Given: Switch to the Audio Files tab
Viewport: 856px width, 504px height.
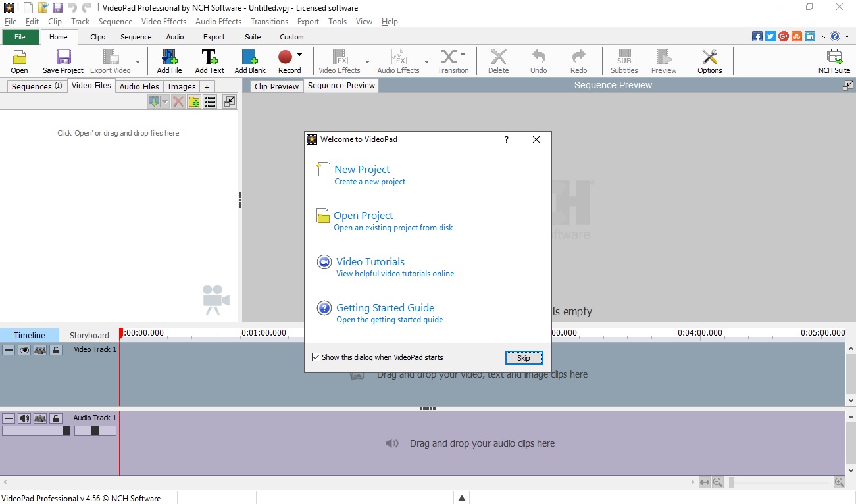Looking at the screenshot, I should click(139, 86).
